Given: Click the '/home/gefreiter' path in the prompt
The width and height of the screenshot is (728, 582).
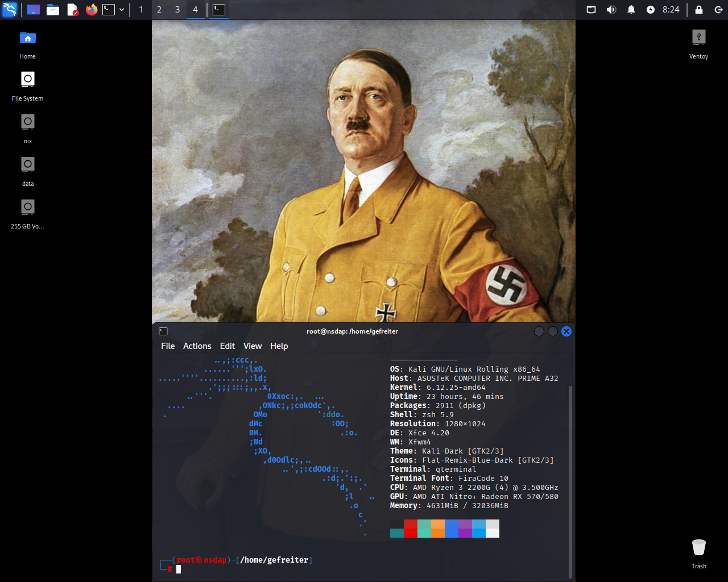Looking at the screenshot, I should point(274,560).
